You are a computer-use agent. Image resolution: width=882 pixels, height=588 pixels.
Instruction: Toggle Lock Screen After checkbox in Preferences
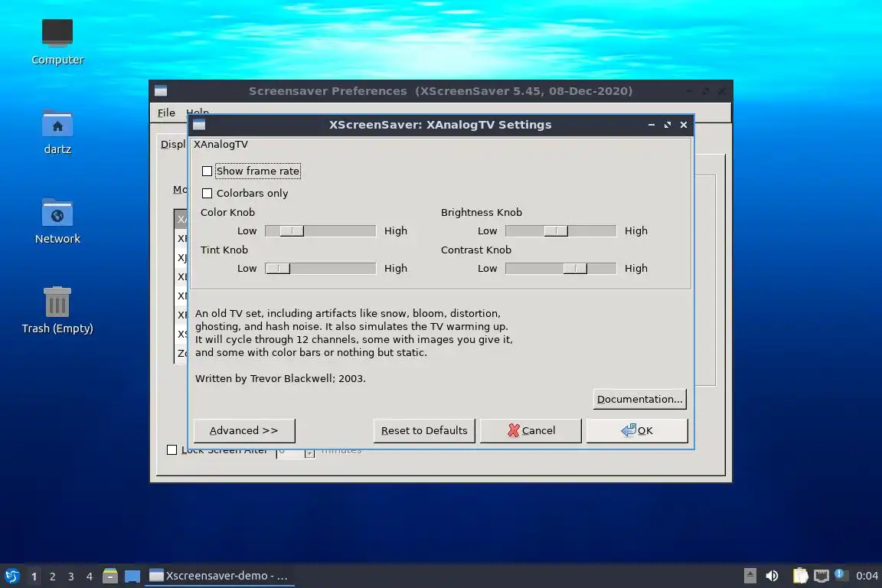coord(172,449)
